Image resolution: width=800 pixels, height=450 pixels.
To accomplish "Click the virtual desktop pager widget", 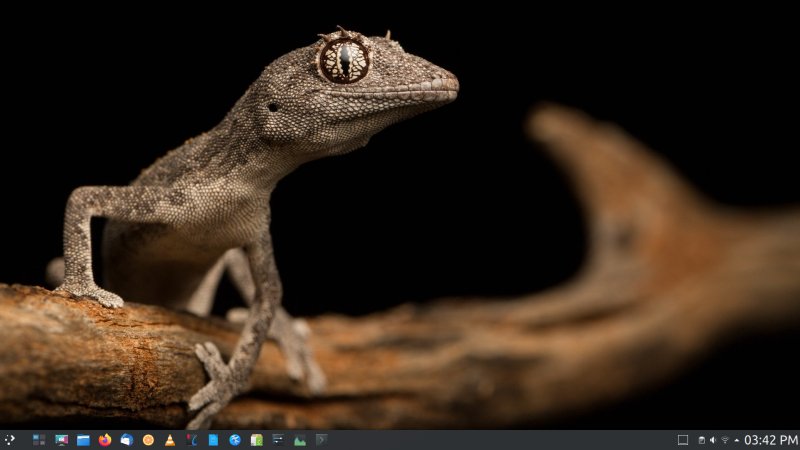I will coord(39,440).
